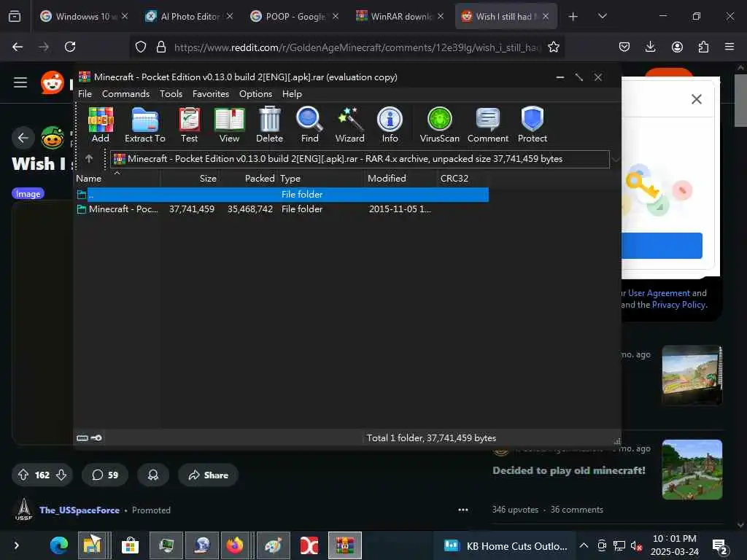Click the Extract To toolbar icon
Viewport: 747px width, 560px height.
pyautogui.click(x=145, y=125)
